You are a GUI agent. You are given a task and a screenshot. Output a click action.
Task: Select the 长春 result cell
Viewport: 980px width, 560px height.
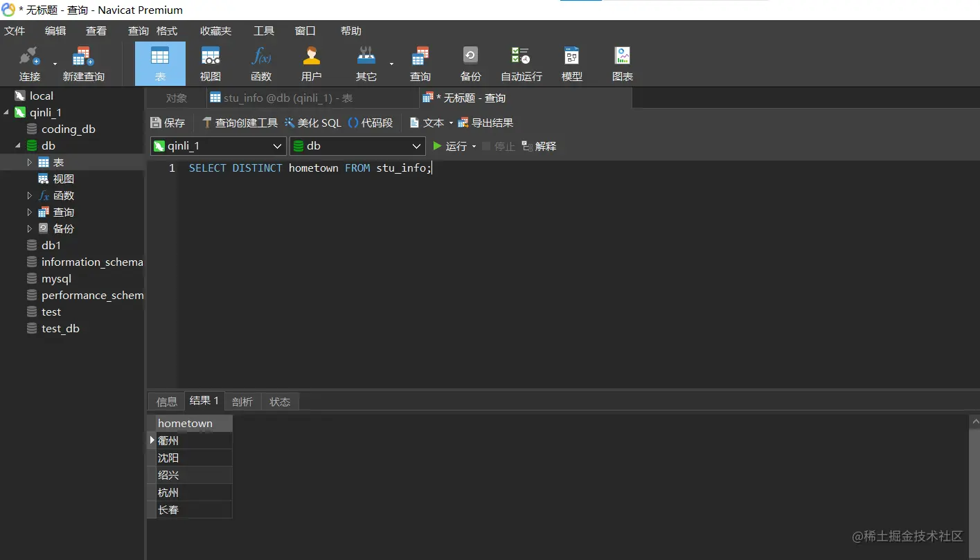[x=194, y=509]
